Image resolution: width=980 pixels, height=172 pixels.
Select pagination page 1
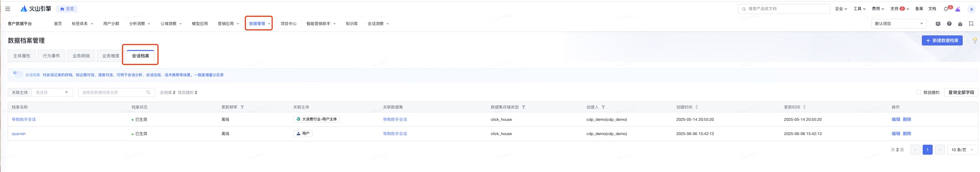tap(927, 150)
